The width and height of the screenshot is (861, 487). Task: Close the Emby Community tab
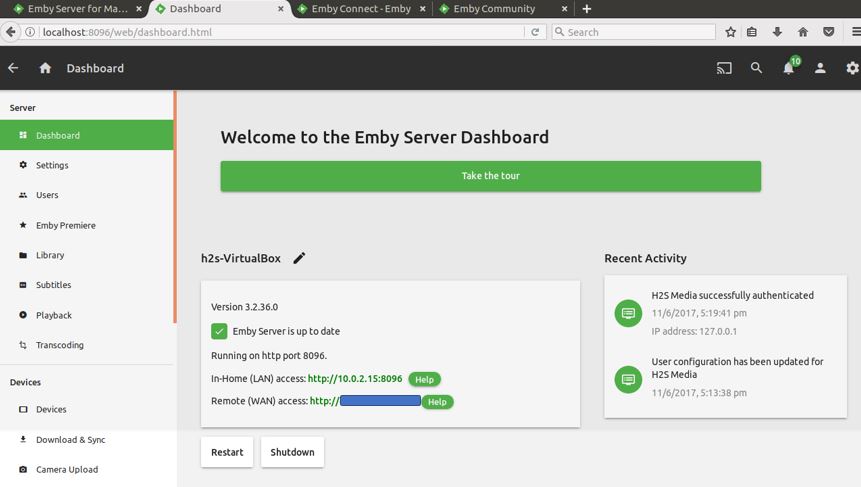564,9
